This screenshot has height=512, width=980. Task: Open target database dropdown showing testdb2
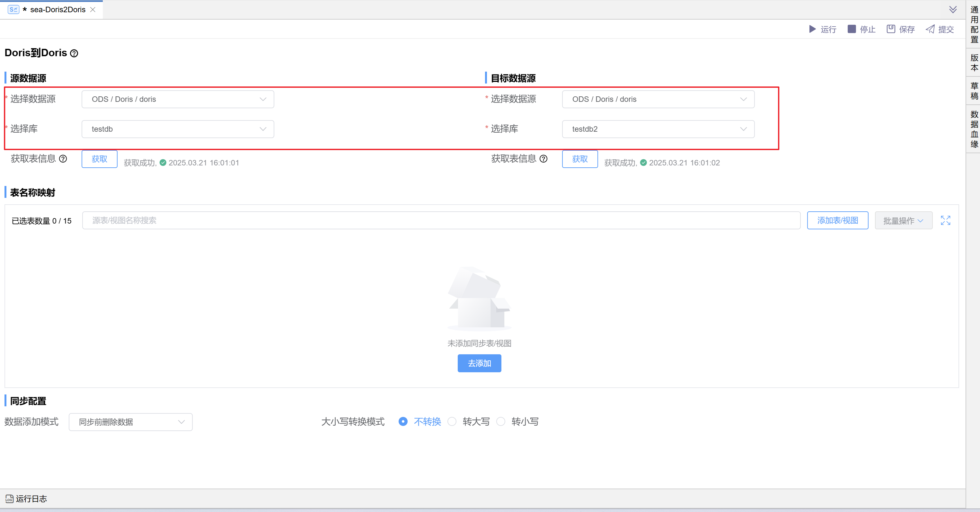pos(658,129)
